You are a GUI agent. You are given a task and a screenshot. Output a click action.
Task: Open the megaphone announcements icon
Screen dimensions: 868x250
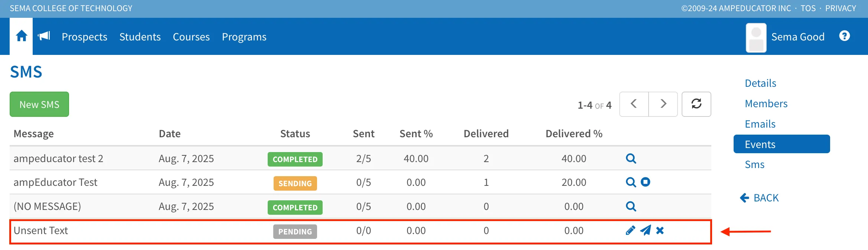click(x=44, y=36)
